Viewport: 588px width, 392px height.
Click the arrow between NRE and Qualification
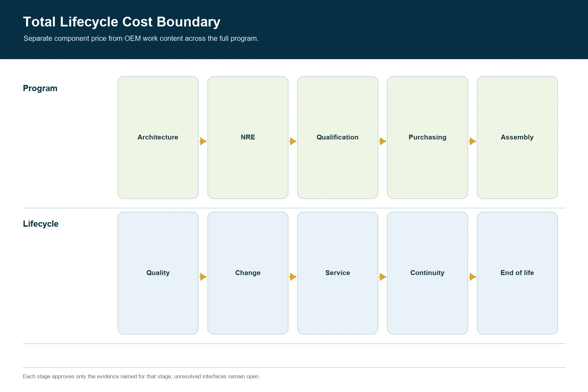click(x=293, y=141)
